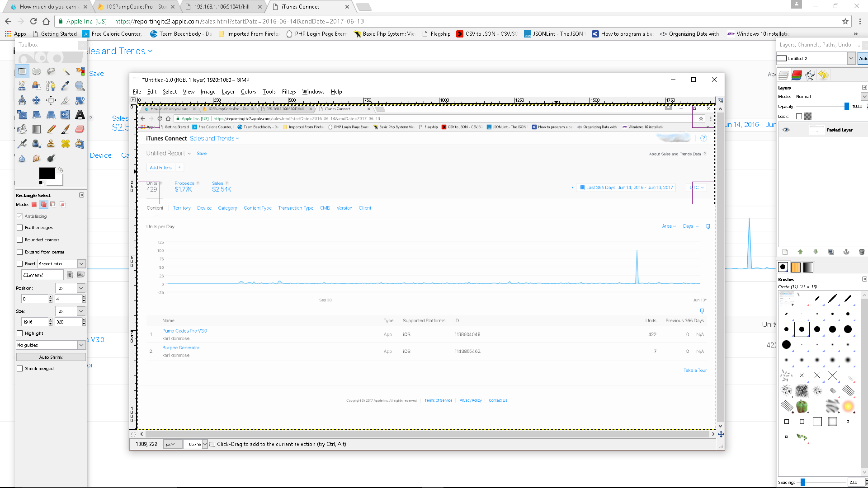Select the Clone stamp tool
This screenshot has width=868, height=488.
pyautogui.click(x=51, y=144)
